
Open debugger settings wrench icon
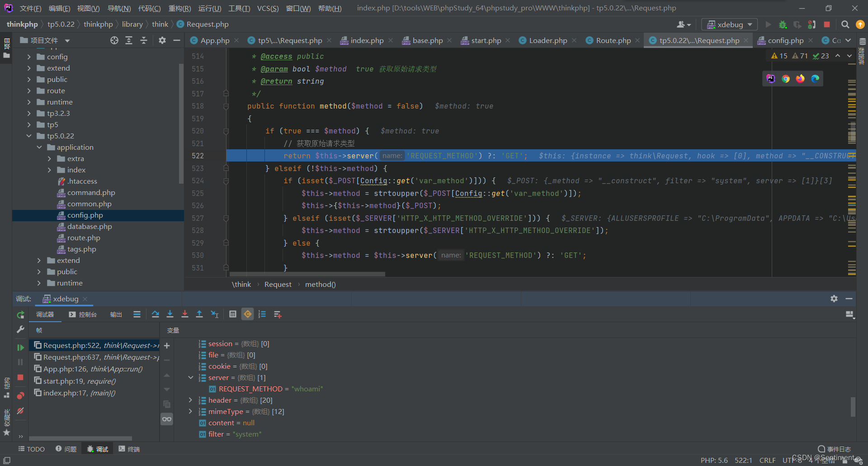pyautogui.click(x=20, y=329)
